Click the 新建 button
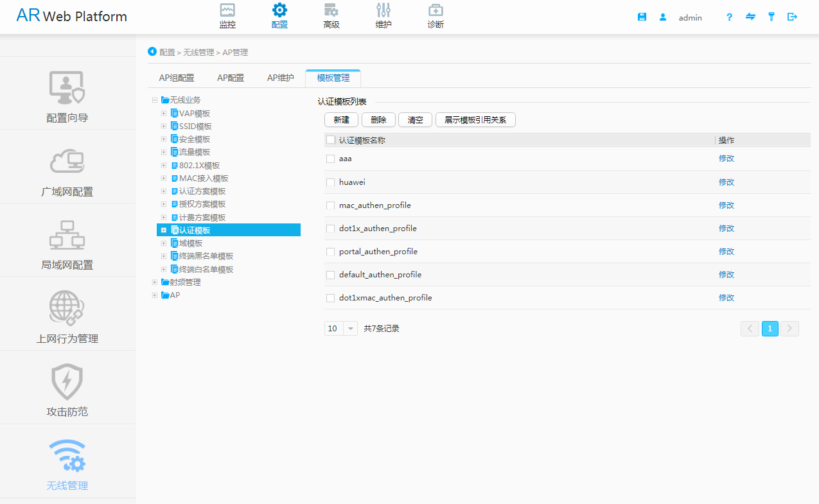The width and height of the screenshot is (819, 504). point(341,120)
